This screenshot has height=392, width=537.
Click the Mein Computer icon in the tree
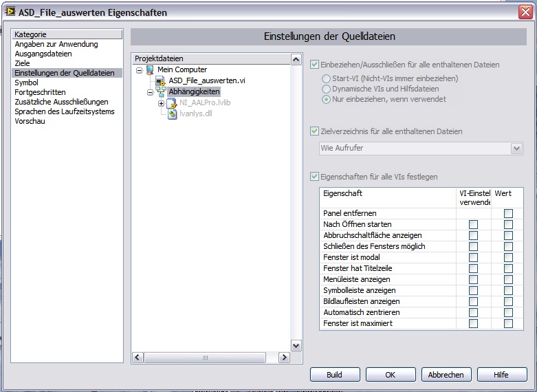150,70
